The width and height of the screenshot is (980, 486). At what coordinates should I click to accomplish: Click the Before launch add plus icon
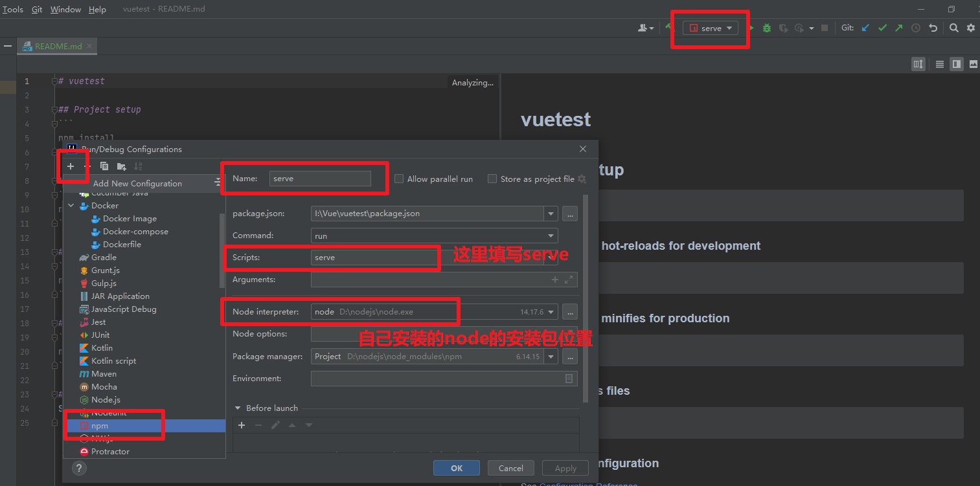point(242,425)
